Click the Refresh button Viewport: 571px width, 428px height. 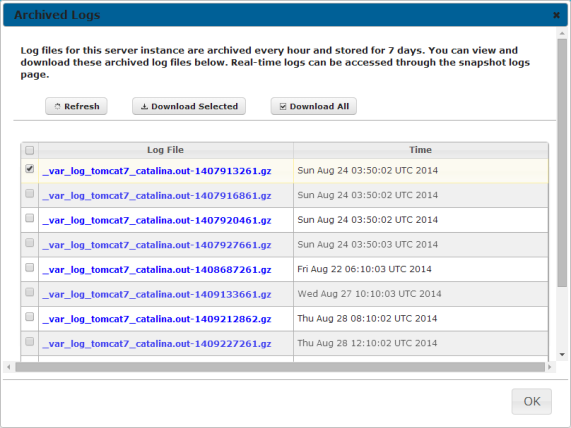click(76, 106)
